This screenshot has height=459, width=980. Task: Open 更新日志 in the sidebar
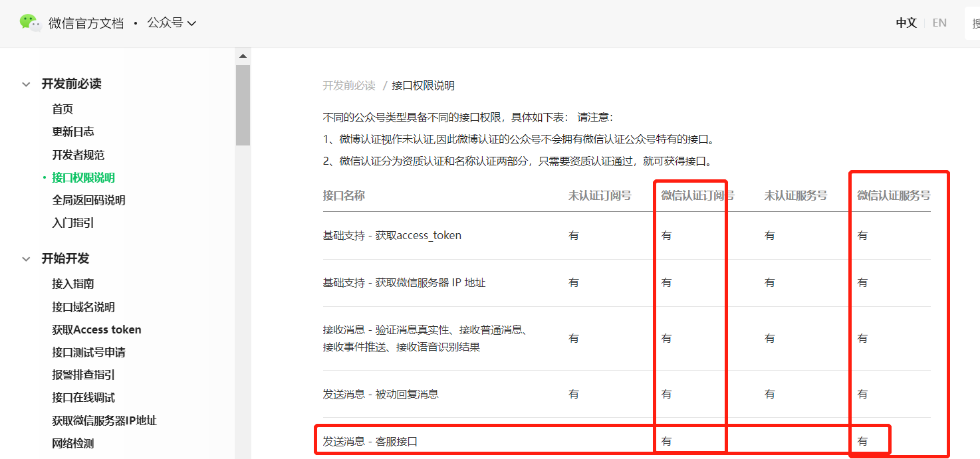point(73,132)
